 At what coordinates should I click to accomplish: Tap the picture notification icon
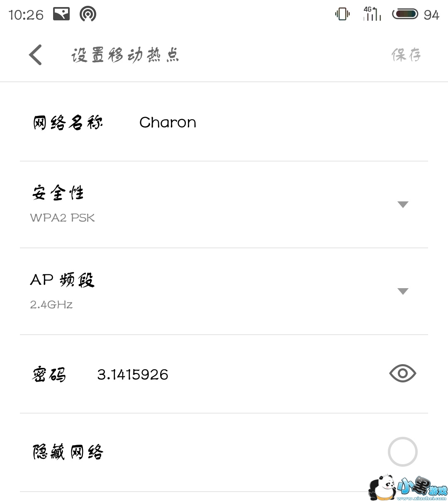tap(61, 15)
